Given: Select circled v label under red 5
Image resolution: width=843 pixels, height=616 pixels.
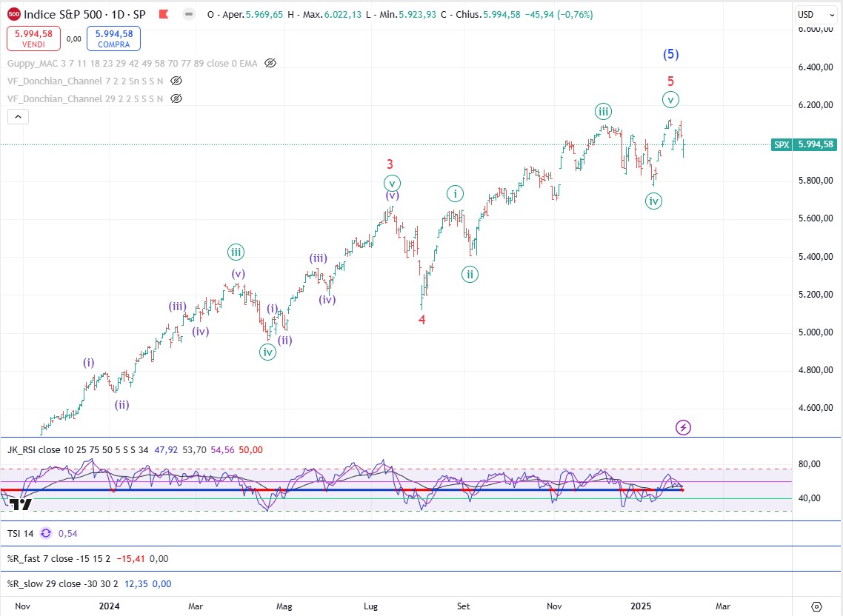Looking at the screenshot, I should 670,99.
